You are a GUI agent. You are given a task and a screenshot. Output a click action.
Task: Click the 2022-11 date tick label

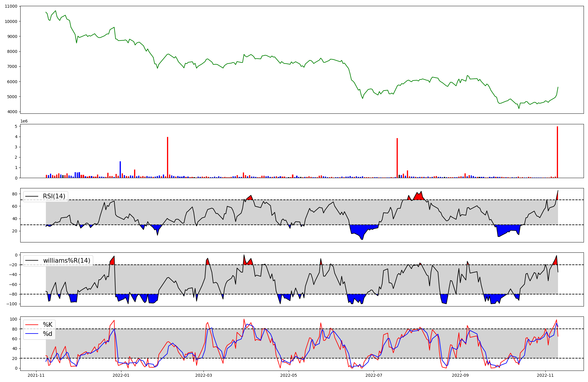point(545,375)
